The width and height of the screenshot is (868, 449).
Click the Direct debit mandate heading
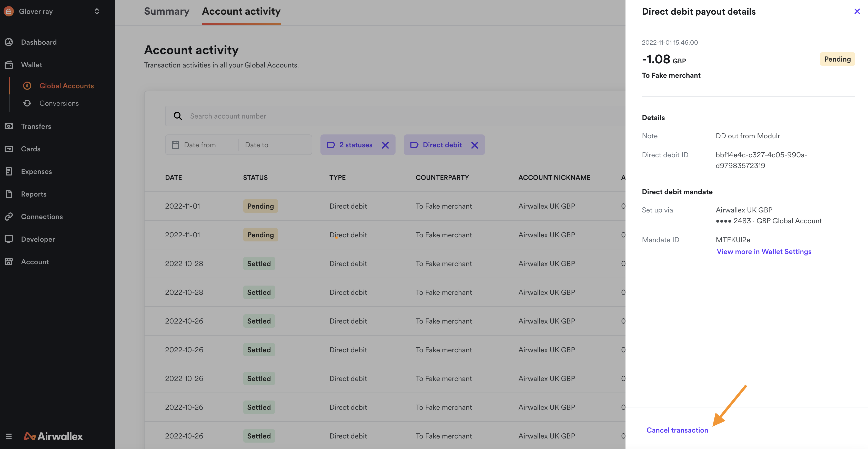677,192
